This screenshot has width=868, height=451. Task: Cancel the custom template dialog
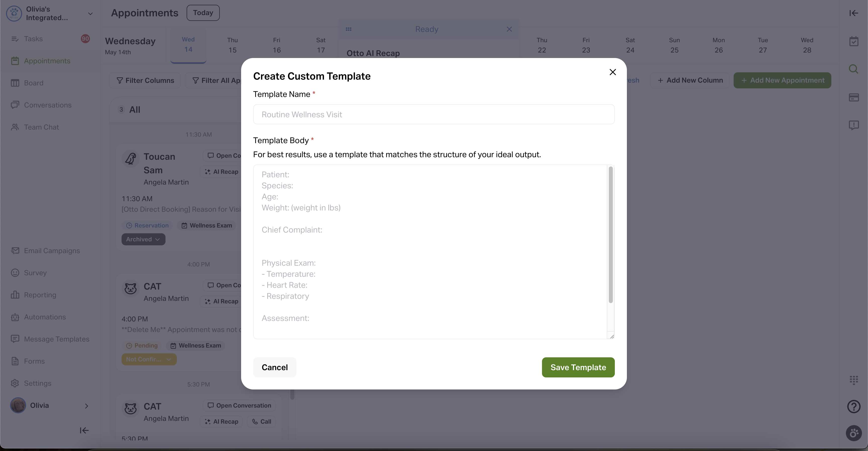pos(274,367)
